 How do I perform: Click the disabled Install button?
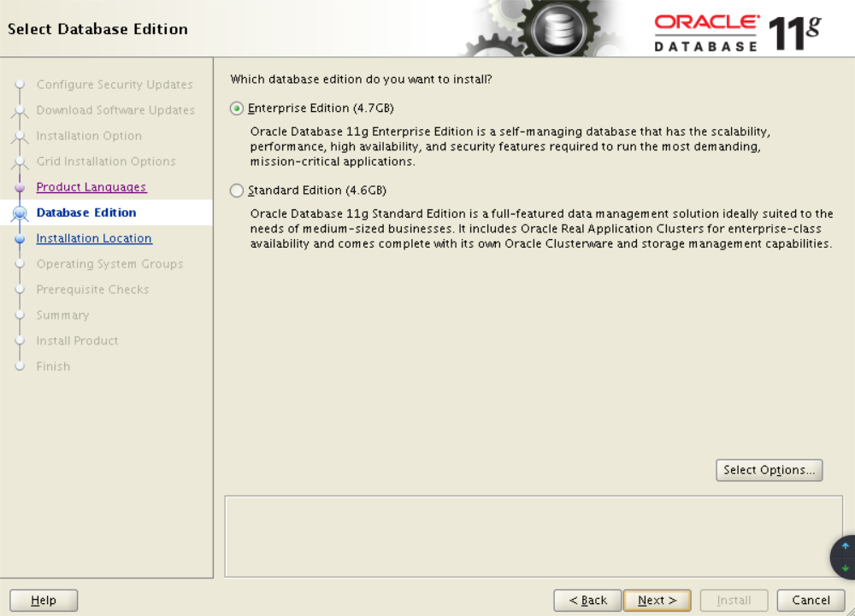coord(734,601)
